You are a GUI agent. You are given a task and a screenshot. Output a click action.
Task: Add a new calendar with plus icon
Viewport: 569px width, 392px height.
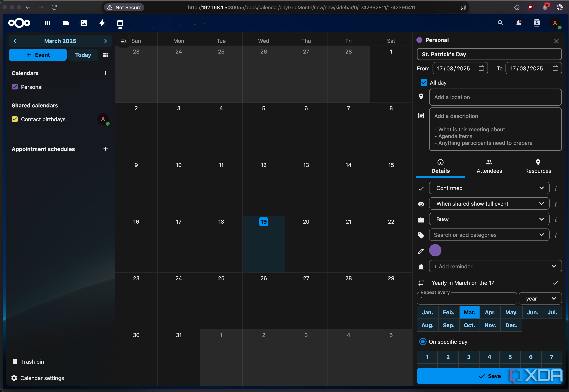tap(106, 73)
